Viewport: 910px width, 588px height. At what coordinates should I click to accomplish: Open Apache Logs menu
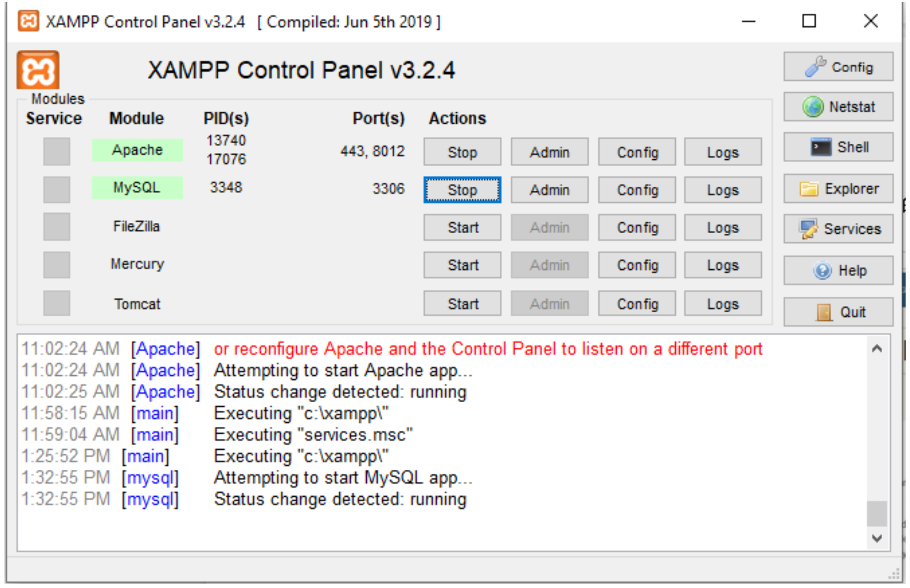pos(723,152)
